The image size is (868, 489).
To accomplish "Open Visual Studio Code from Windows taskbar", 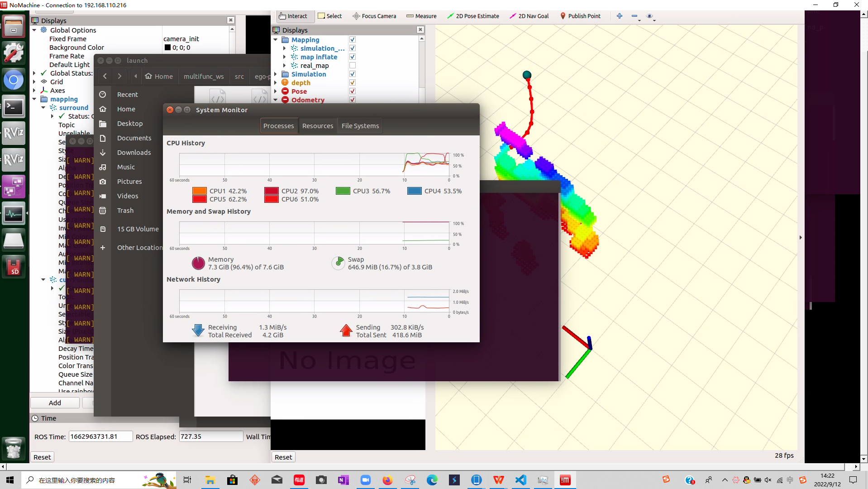I will 521,480.
